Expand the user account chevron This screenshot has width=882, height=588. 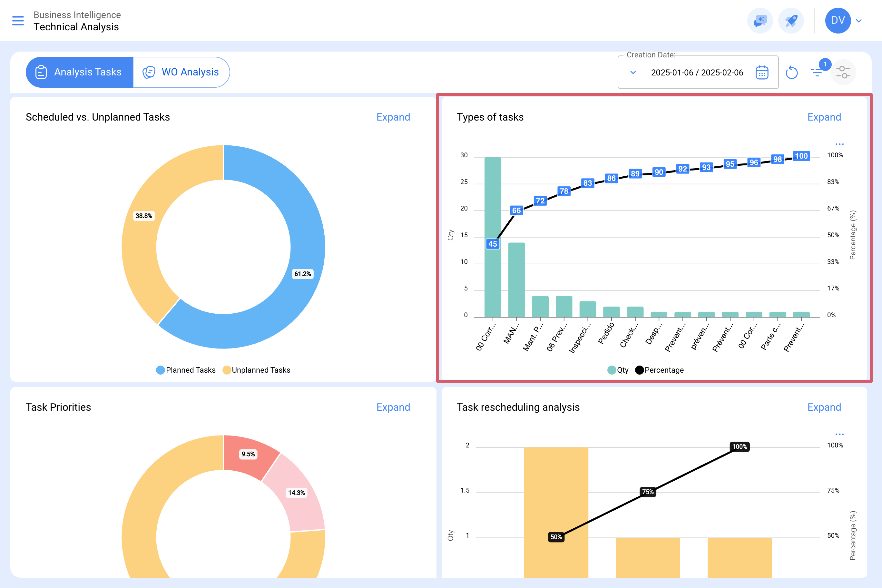click(859, 21)
